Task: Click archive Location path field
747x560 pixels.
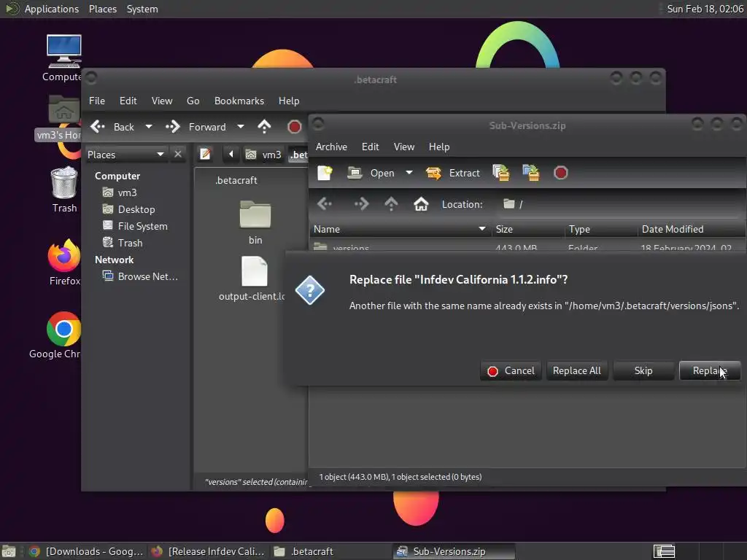Action: click(619, 204)
